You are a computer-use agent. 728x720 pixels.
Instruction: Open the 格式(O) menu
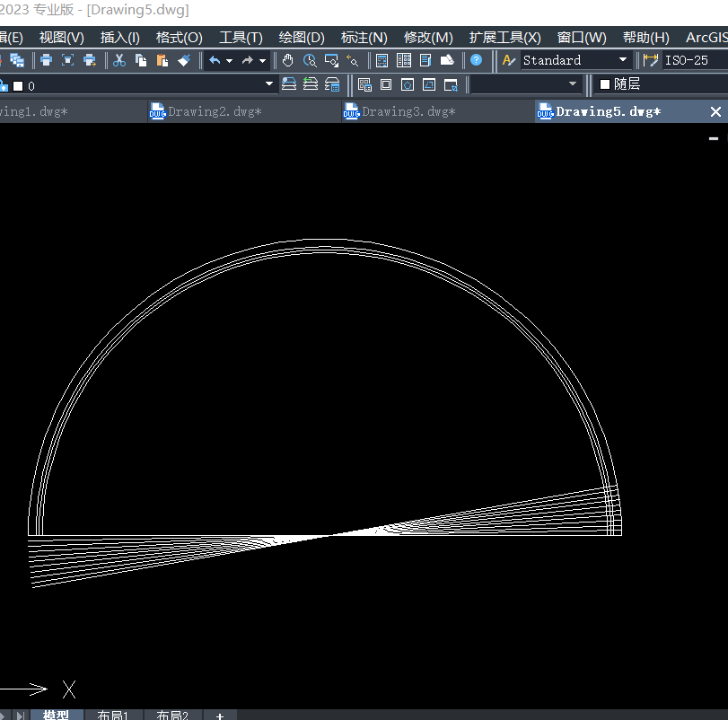pyautogui.click(x=180, y=38)
